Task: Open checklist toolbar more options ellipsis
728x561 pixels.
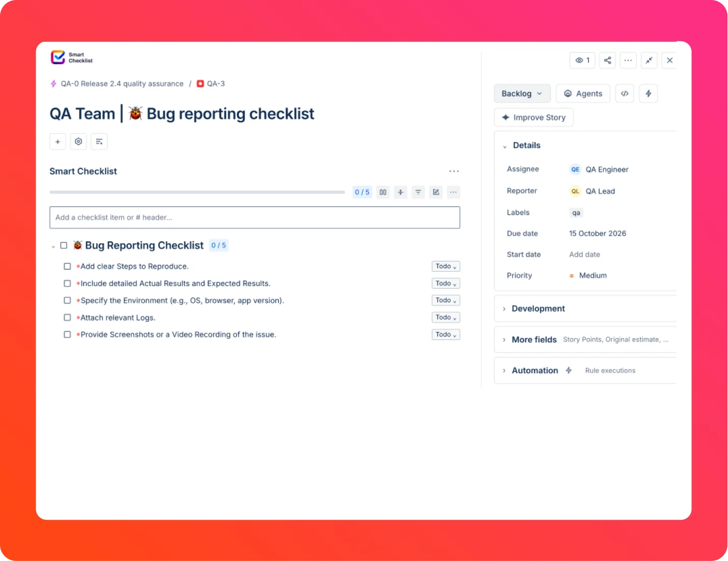Action: 453,192
